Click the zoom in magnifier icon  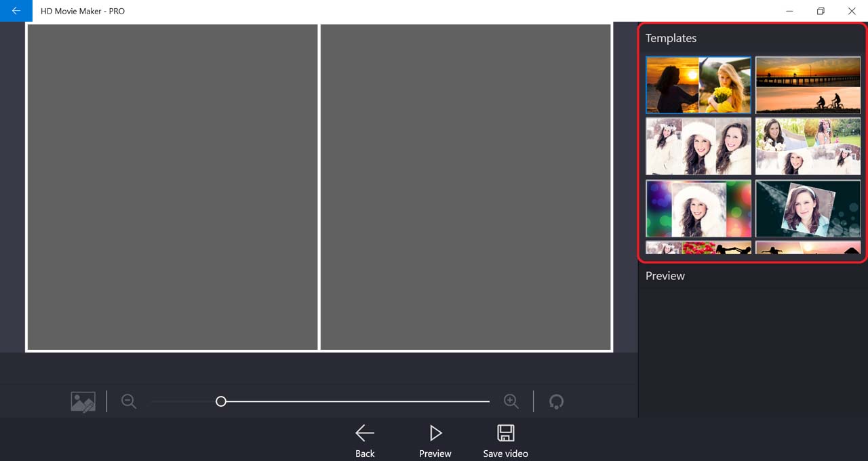pyautogui.click(x=511, y=401)
